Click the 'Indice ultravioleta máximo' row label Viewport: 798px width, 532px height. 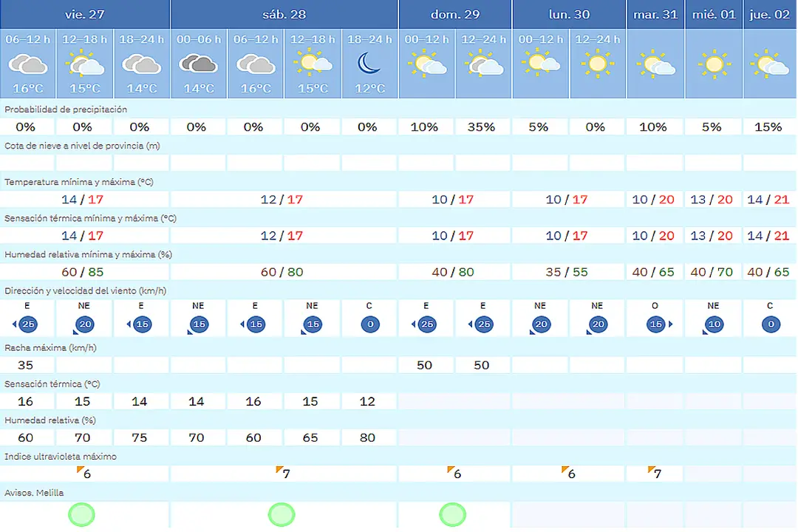[x=61, y=457]
